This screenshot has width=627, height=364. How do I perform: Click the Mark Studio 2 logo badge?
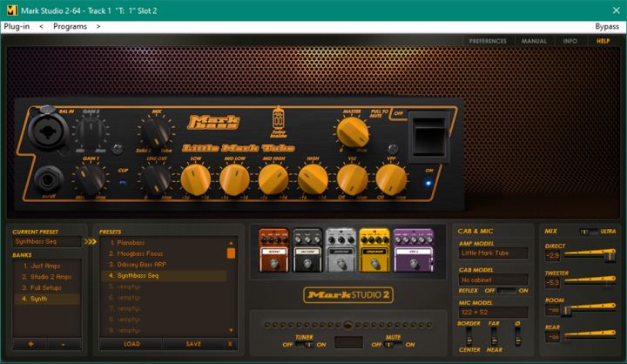(x=347, y=294)
